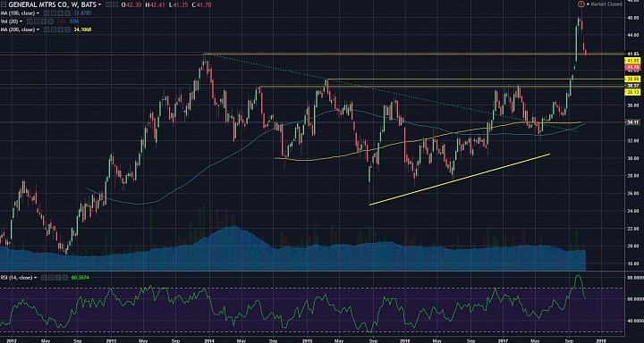The height and width of the screenshot is (343, 644).
Task: Open the Vol (20) dropdown arrow
Action: coord(21,21)
